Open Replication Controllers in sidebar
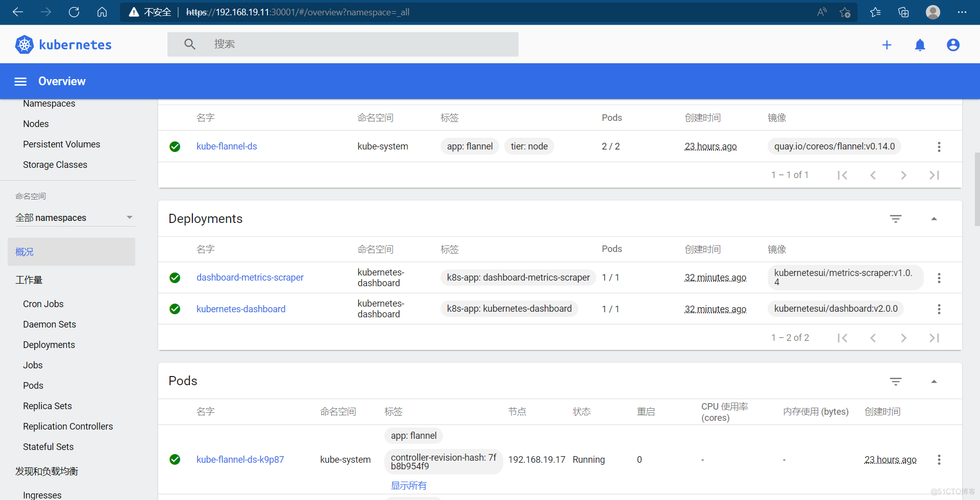This screenshot has height=500, width=980. (68, 427)
